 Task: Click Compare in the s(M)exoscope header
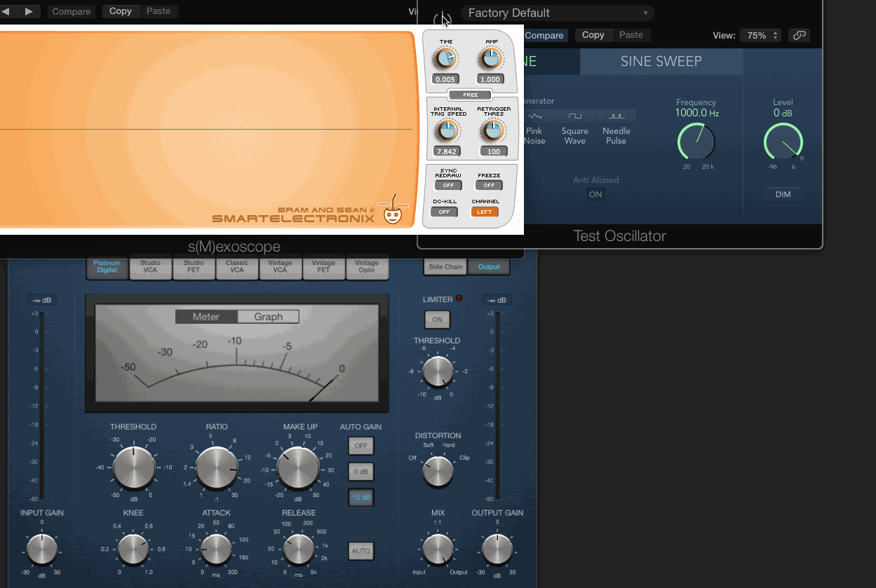72,11
